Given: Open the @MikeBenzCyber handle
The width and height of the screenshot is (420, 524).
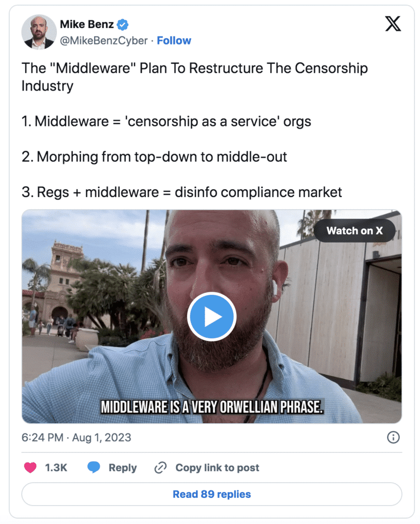Looking at the screenshot, I should point(103,40).
